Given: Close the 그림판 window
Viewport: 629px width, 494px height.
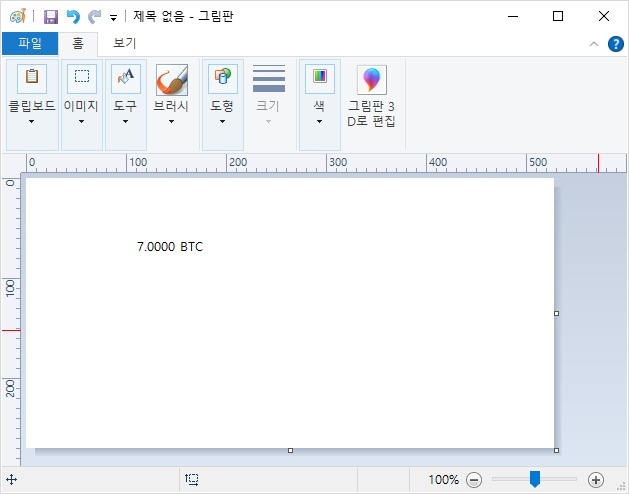Looking at the screenshot, I should (x=604, y=16).
